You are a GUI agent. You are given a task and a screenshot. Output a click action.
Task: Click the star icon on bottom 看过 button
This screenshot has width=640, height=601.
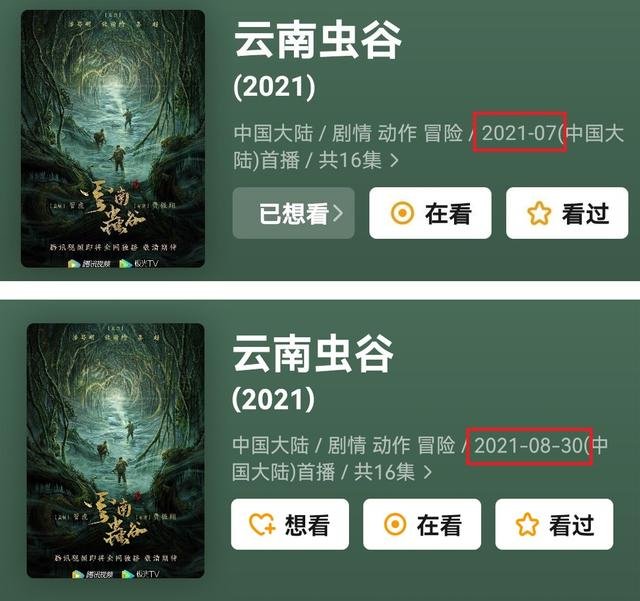coord(527,524)
